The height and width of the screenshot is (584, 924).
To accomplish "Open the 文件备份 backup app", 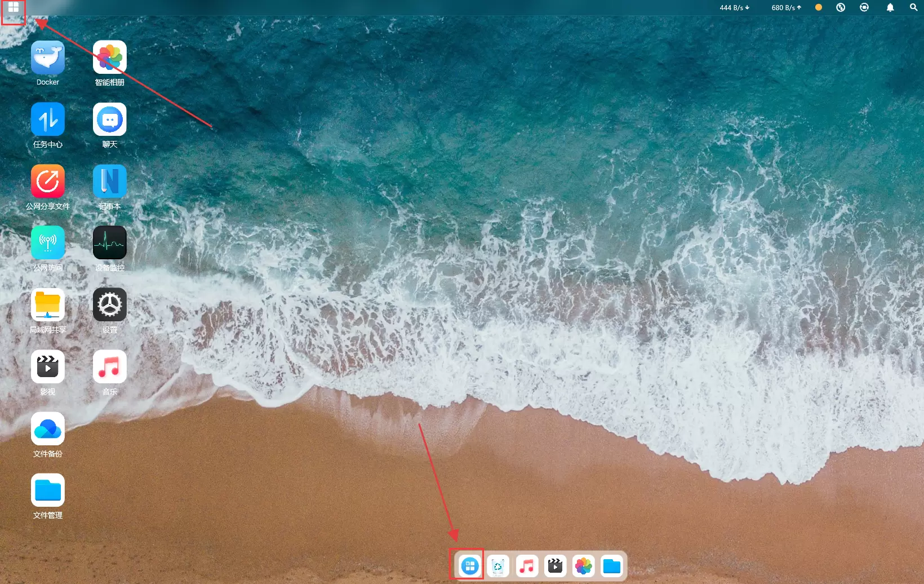I will pyautogui.click(x=48, y=429).
